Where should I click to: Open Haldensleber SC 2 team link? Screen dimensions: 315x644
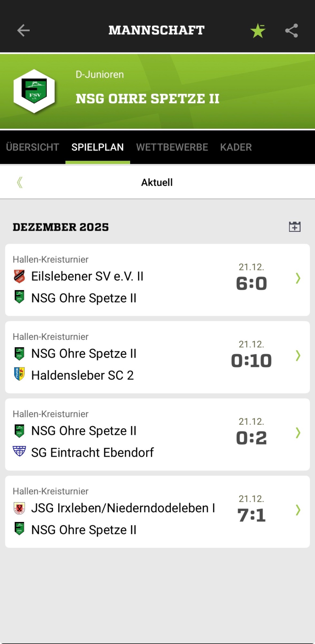82,375
